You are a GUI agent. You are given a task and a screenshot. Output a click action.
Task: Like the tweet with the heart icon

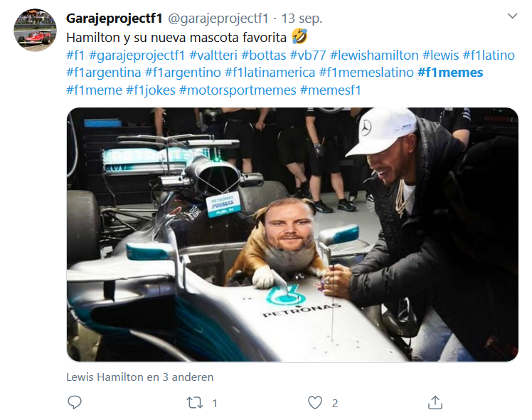coord(315,403)
